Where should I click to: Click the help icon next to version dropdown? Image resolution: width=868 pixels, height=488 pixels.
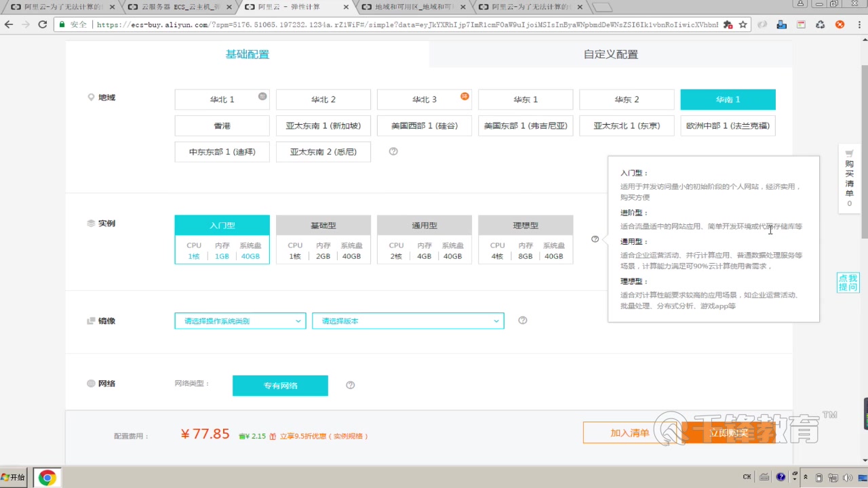point(522,320)
